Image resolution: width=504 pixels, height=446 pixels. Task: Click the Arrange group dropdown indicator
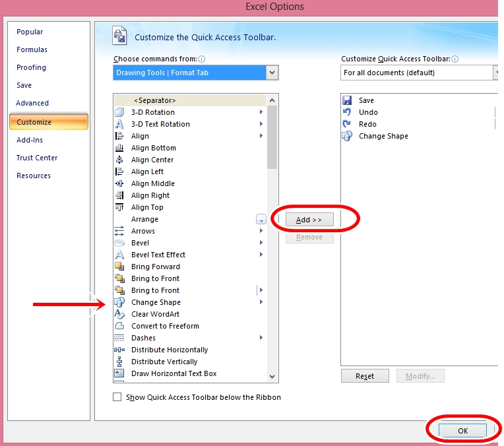click(261, 219)
